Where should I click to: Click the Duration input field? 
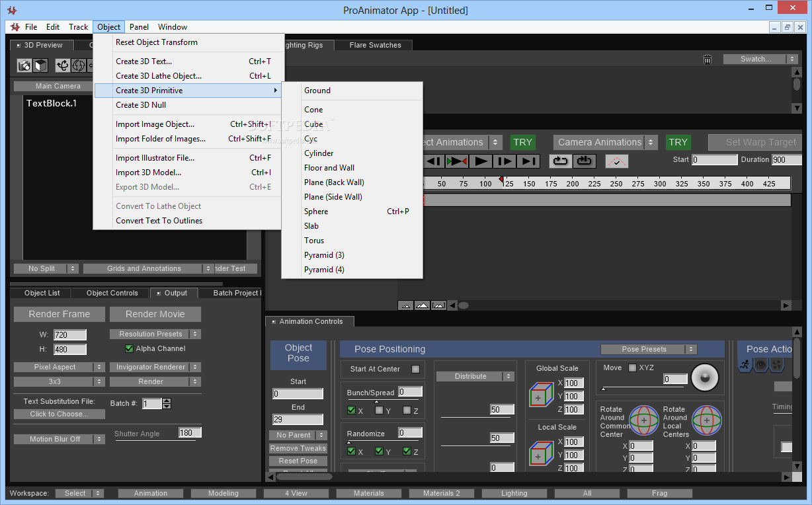pyautogui.click(x=788, y=160)
